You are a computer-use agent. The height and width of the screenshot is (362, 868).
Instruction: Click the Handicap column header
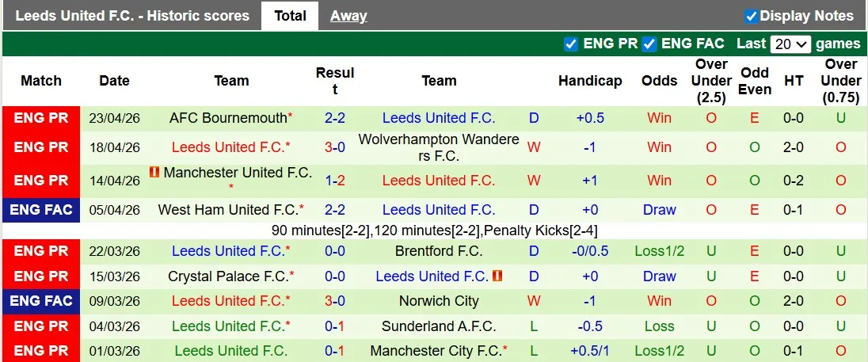[x=590, y=81]
